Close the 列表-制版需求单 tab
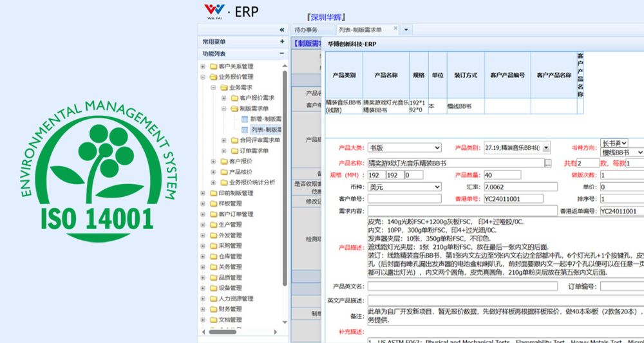This screenshot has height=343, width=644. (395, 28)
